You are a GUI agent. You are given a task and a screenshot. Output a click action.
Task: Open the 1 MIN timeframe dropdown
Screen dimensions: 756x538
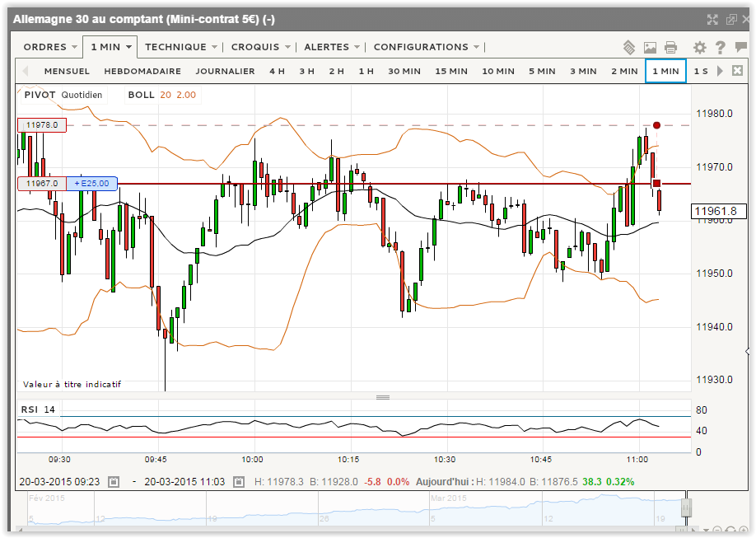pyautogui.click(x=110, y=47)
